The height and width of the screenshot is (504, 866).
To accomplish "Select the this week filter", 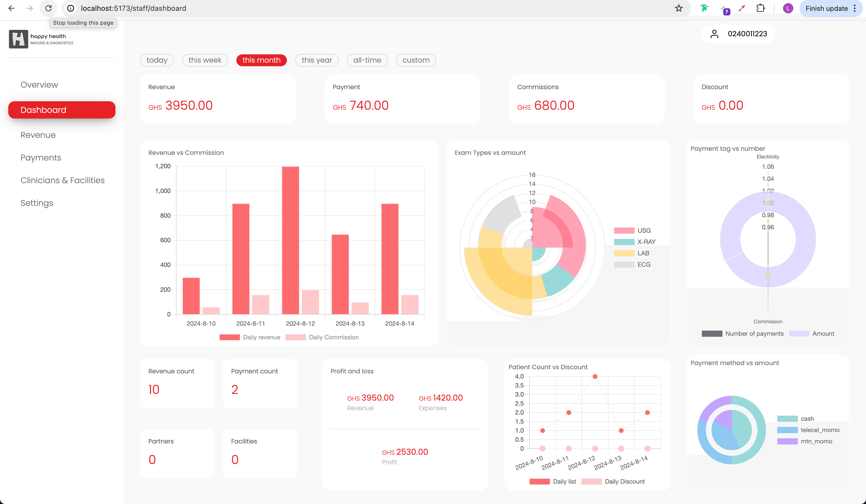I will point(205,60).
